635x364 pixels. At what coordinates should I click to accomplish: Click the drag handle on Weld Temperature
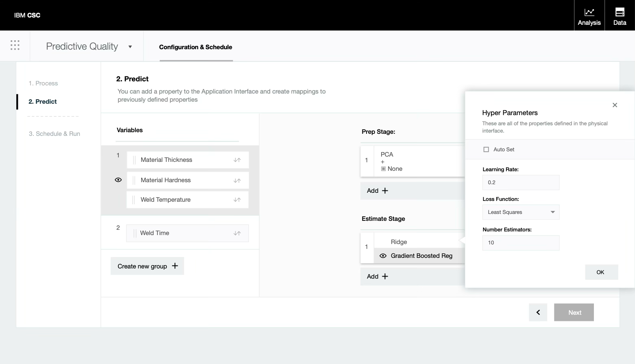pyautogui.click(x=135, y=199)
